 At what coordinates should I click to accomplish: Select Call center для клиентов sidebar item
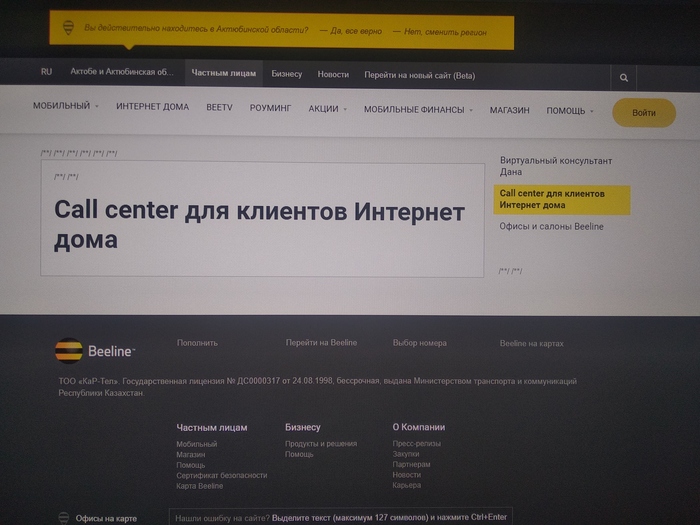pyautogui.click(x=562, y=200)
